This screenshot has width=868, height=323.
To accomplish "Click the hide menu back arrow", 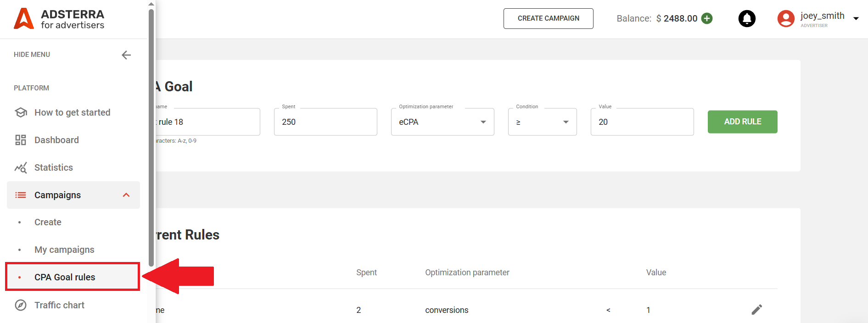I will tap(126, 55).
